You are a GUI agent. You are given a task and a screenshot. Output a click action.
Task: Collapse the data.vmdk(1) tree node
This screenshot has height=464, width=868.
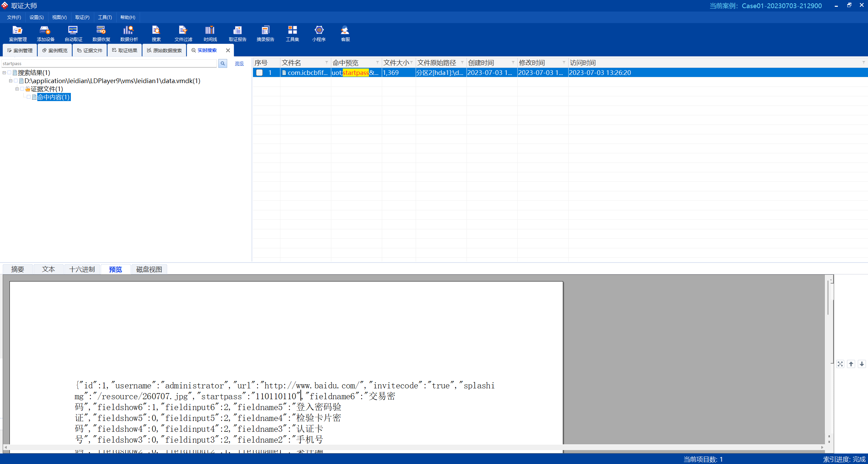tap(11, 81)
